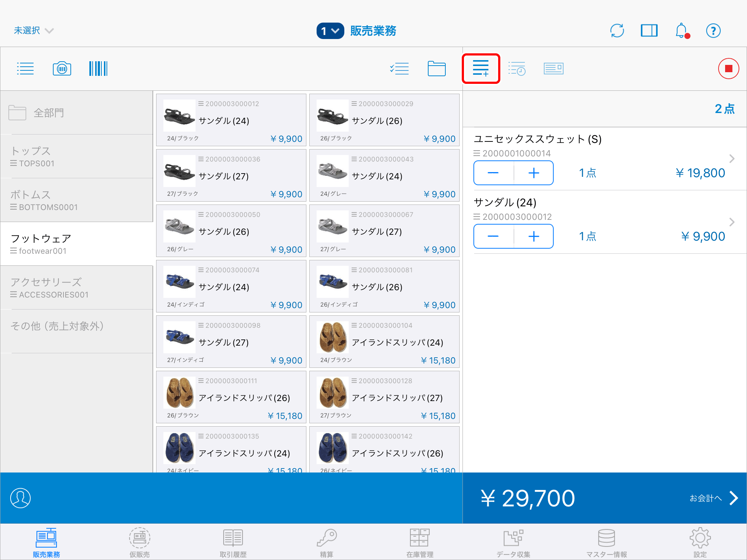This screenshot has width=747, height=560.
Task: Toggle the folder category view icon
Action: click(x=436, y=69)
